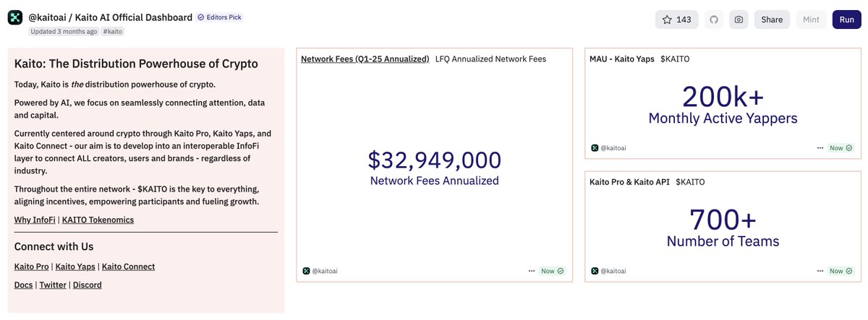
Task: Open the KAITO Tokenomics link
Action: point(98,220)
